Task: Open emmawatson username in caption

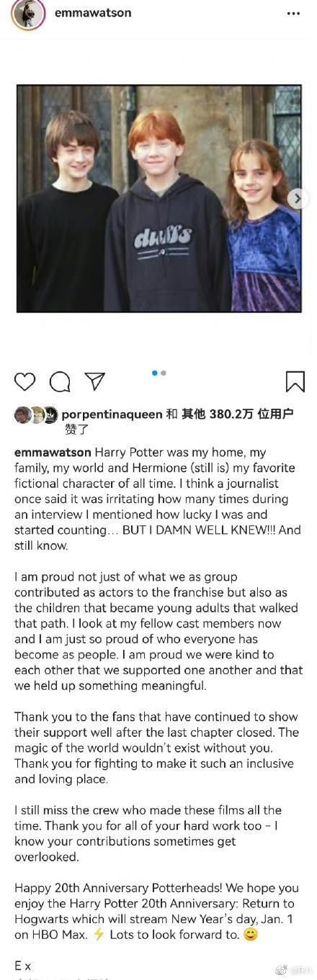Action: click(53, 452)
